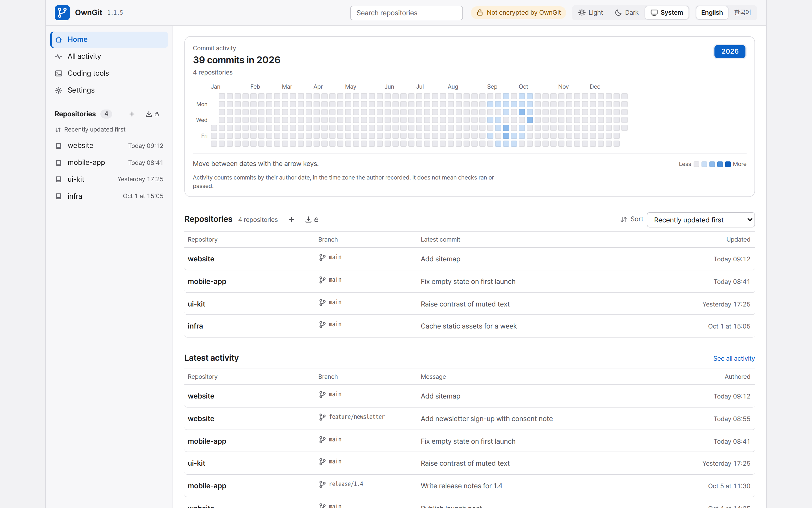Select darkest October Tuesday cell in heatmap

click(522, 112)
